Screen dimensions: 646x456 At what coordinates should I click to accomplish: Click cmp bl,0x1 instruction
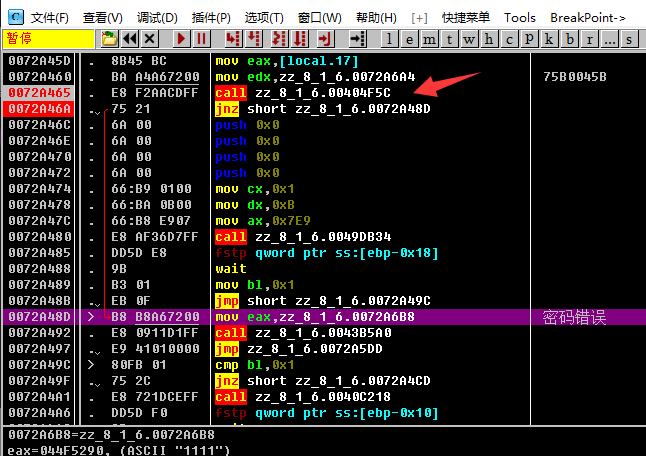255,365
